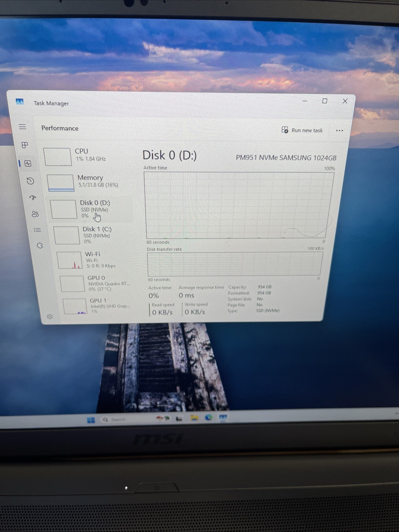This screenshot has width=399, height=532.
Task: Go to the Processes page icon
Action: (25, 145)
